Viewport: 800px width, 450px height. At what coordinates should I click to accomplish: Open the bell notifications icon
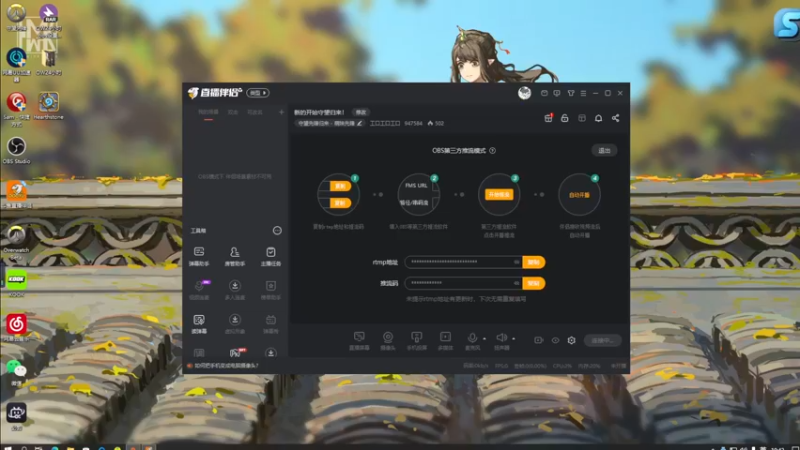click(x=598, y=118)
